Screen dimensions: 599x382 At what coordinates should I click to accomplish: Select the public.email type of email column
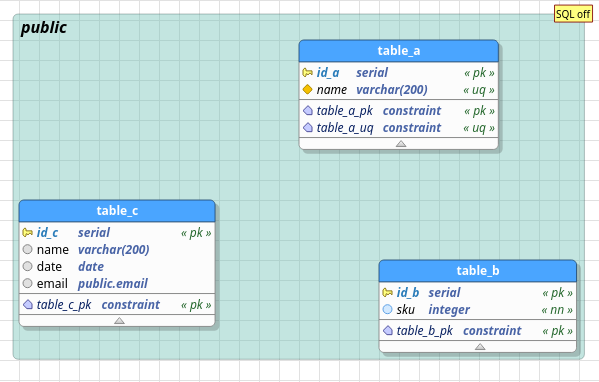click(x=113, y=283)
